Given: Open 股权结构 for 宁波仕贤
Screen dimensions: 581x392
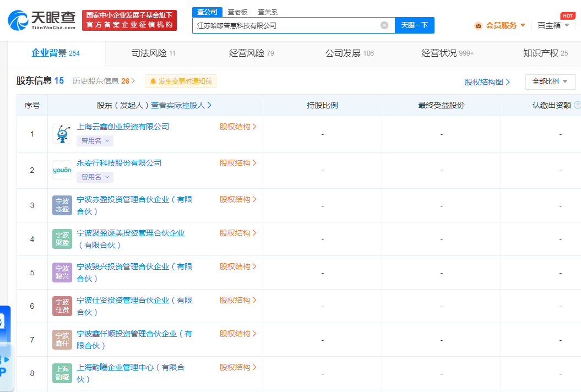Looking at the screenshot, I should pos(238,300).
